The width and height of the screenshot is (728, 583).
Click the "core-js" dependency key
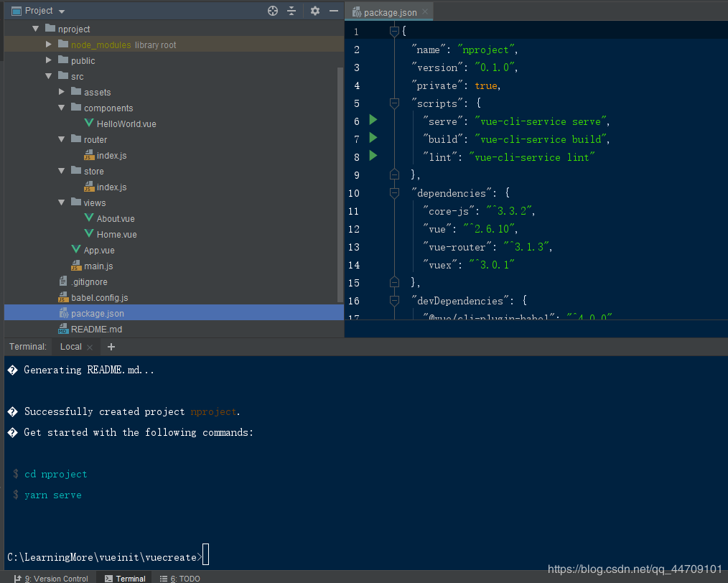coord(449,211)
